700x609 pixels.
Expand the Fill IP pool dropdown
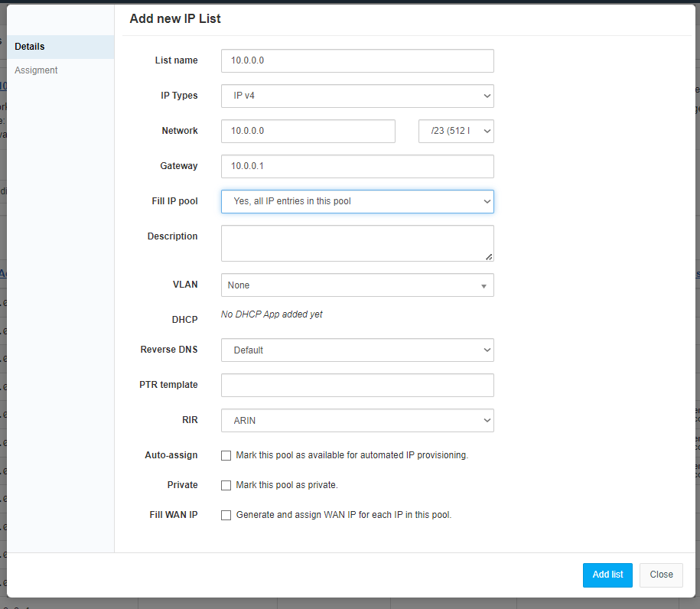tap(357, 201)
